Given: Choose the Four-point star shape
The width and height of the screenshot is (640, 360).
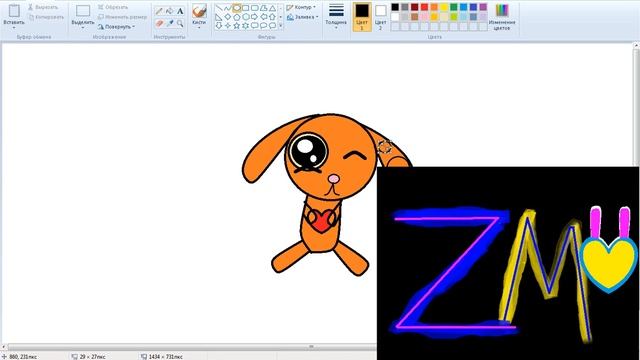Looking at the screenshot, I should pos(228,25).
